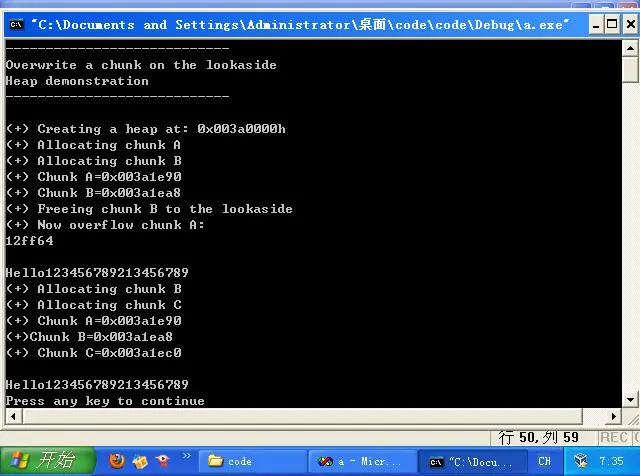This screenshot has height=476, width=640.
Task: Click 'Allocating chunk C' line
Action: point(93,305)
